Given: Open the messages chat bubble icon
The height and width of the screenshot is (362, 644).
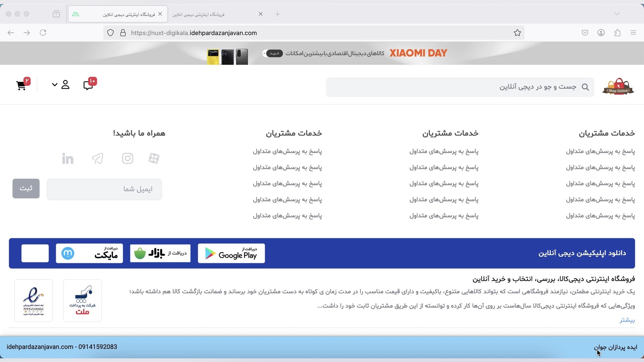Looking at the screenshot, I should pyautogui.click(x=88, y=85).
